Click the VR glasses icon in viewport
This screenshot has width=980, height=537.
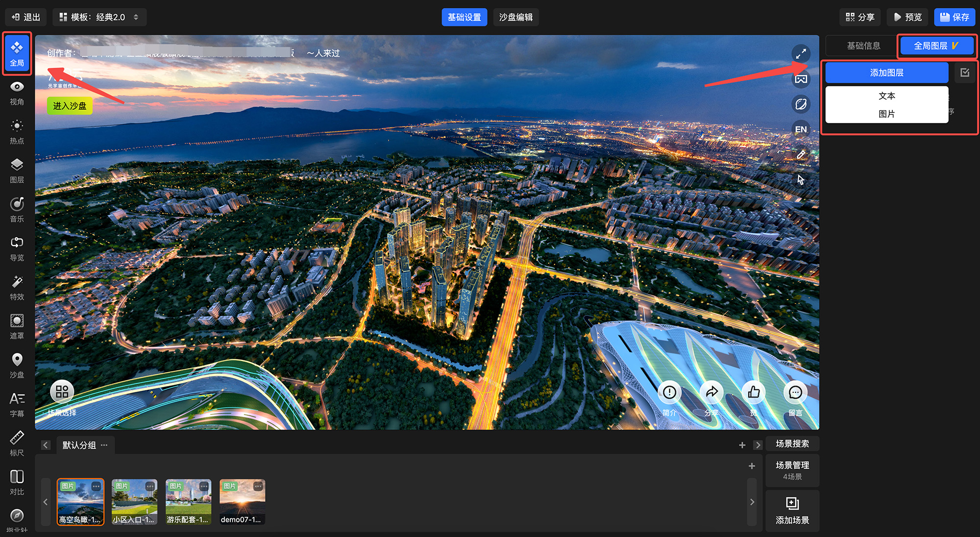pyautogui.click(x=801, y=79)
